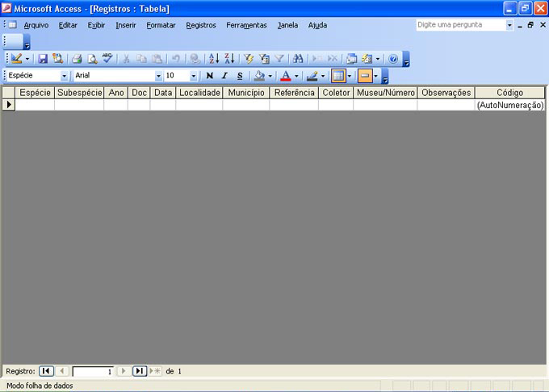Click the record number field
This screenshot has height=392, width=549.
(x=93, y=371)
